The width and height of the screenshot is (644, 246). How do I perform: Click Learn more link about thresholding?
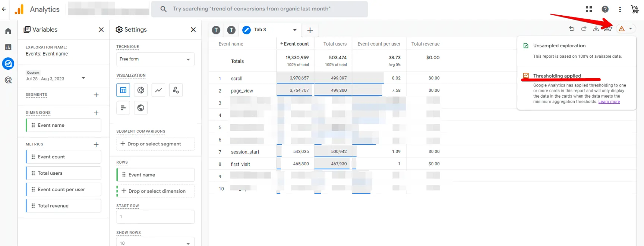tap(609, 102)
